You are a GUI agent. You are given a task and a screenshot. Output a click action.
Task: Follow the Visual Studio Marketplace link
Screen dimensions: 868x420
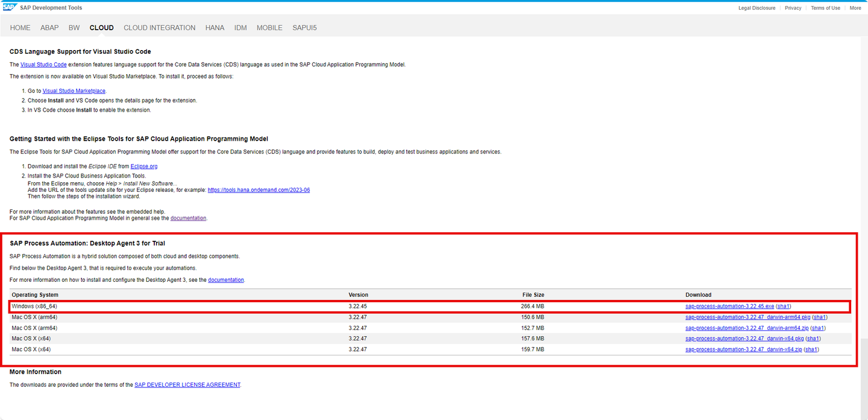coord(74,91)
